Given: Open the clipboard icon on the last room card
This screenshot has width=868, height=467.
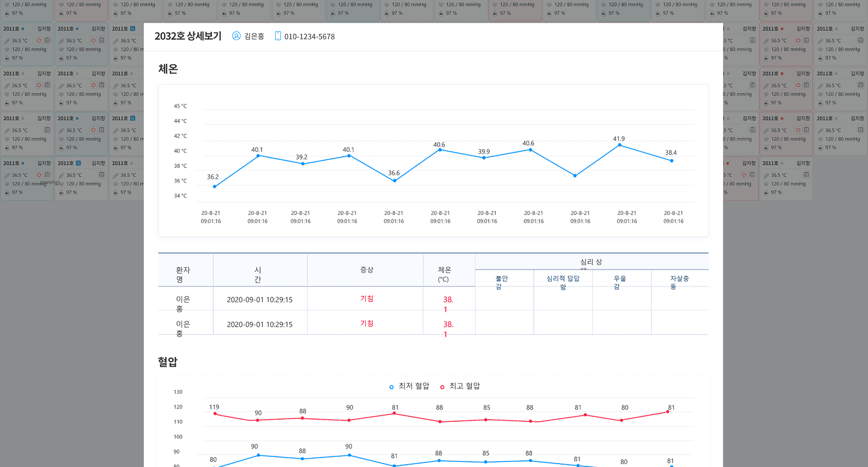Looking at the screenshot, I should coord(806,175).
